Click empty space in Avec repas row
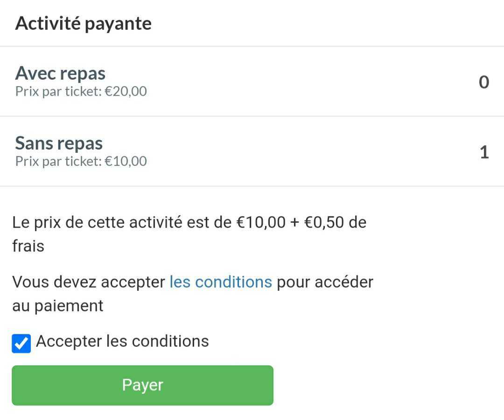This screenshot has height=420, width=504. (303, 82)
